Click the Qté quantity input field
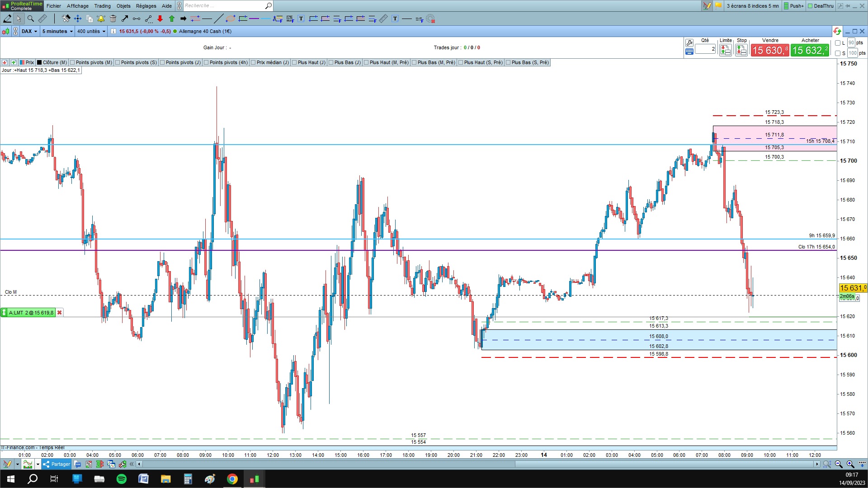Screen dimensions: 868x488 (x=705, y=49)
